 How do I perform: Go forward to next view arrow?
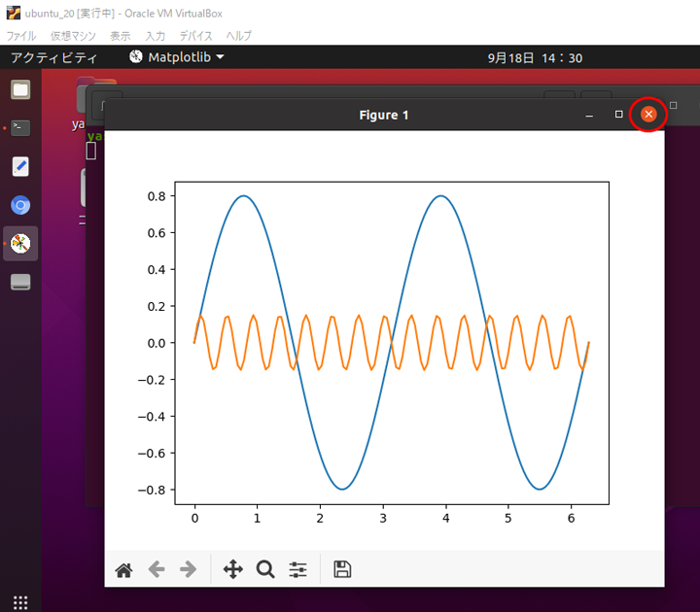coord(188,569)
